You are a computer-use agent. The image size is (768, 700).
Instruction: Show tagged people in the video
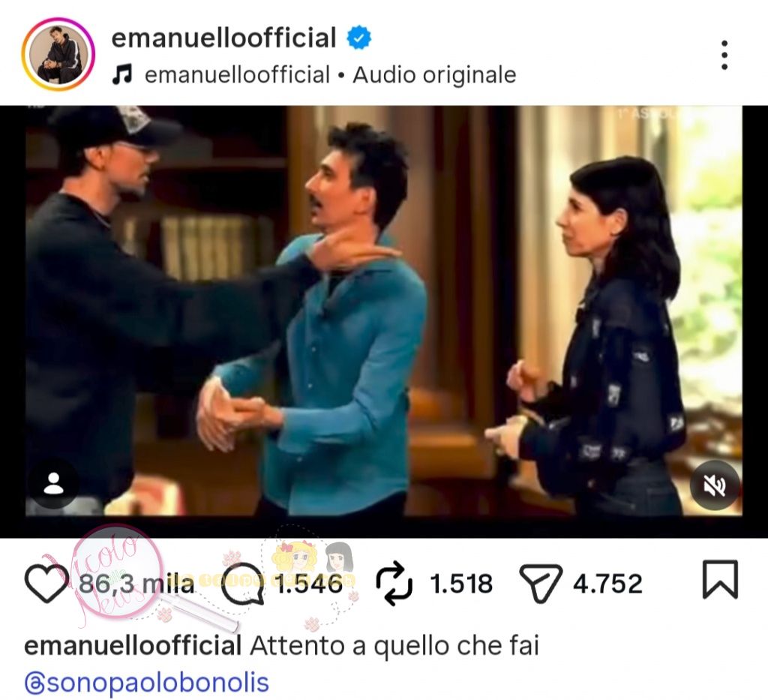pyautogui.click(x=53, y=483)
